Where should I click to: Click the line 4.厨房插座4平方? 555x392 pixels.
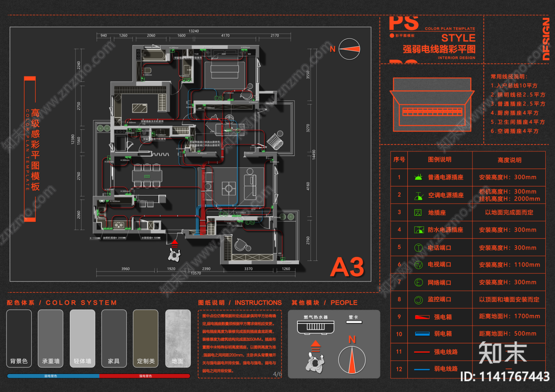(x=515, y=113)
